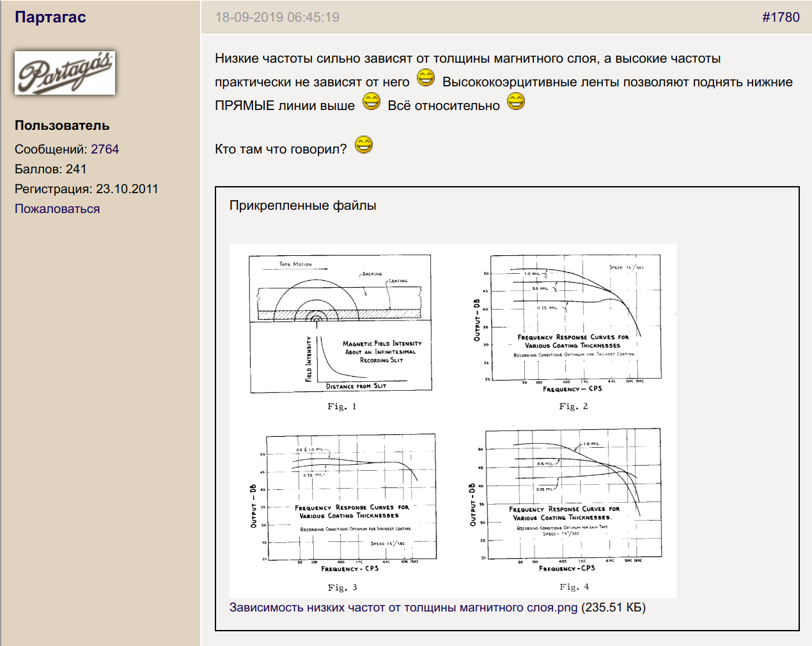Open the 2764 messages count link
The height and width of the screenshot is (646, 812).
coord(105,149)
